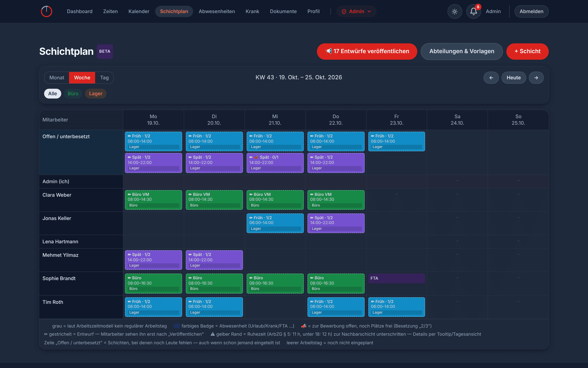The image size is (588, 368).
Task: Open Jonas Keller's Spät shift on Do
Action: click(336, 223)
